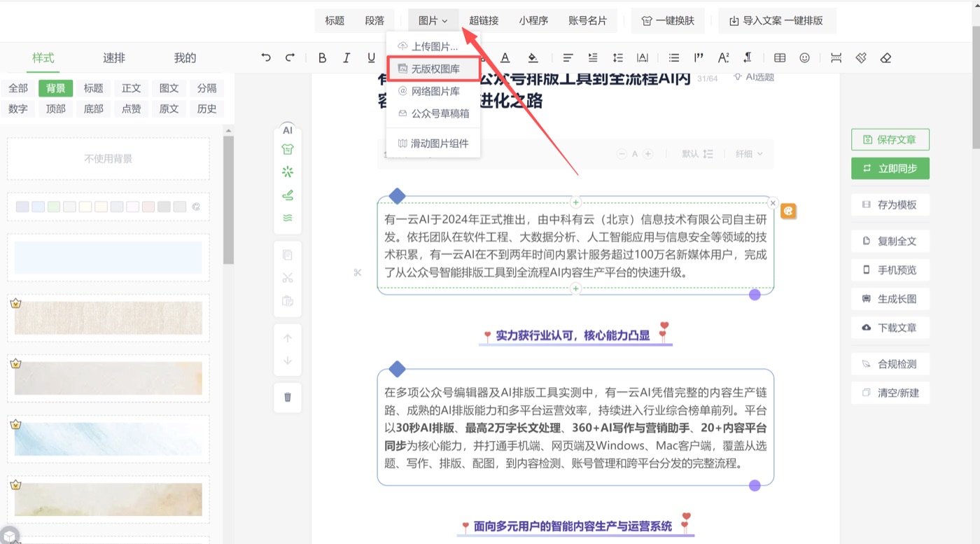Open the font color picker

tap(505, 58)
